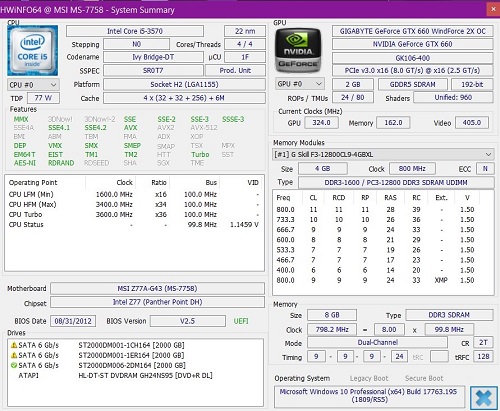Click the 22 nm process field

point(245,31)
